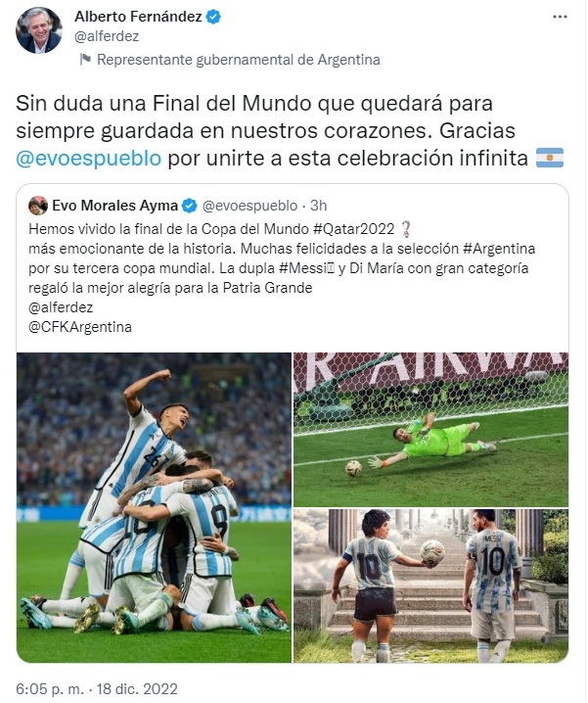Screen dimensions: 588x703
Task: Open the goalkeeper diving save photo
Action: 430,430
